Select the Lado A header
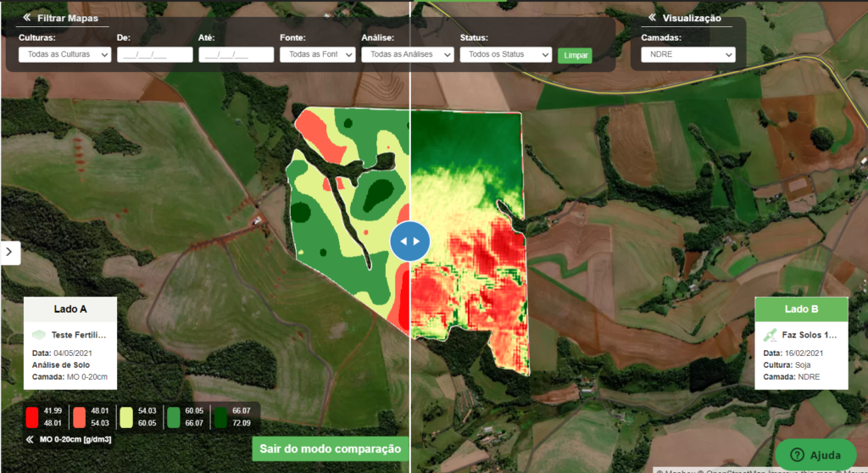The height and width of the screenshot is (473, 868). [70, 309]
